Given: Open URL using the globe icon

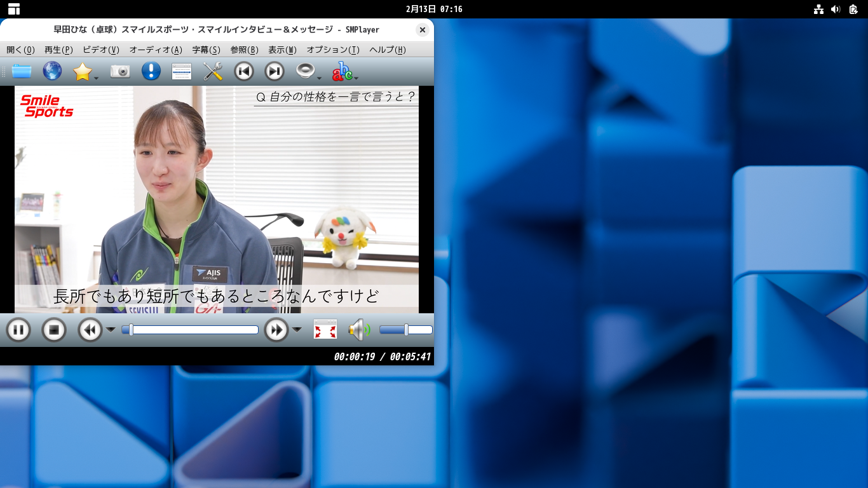Looking at the screenshot, I should [52, 71].
